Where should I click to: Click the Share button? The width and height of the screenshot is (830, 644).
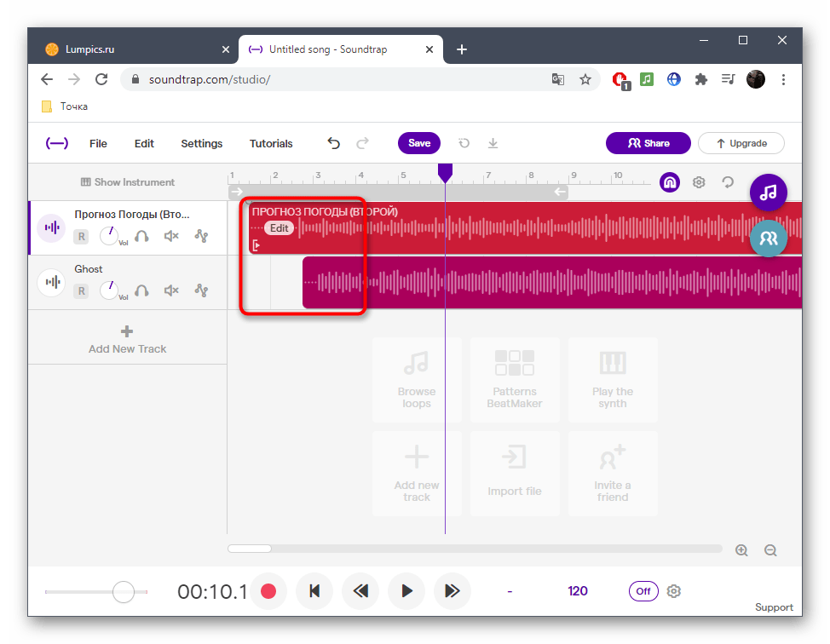(648, 143)
